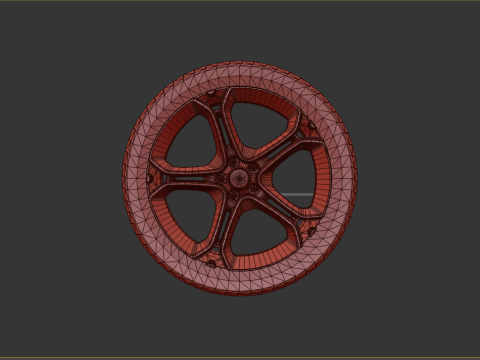
Task: Select the red wheel mesh model
Action: click(239, 178)
